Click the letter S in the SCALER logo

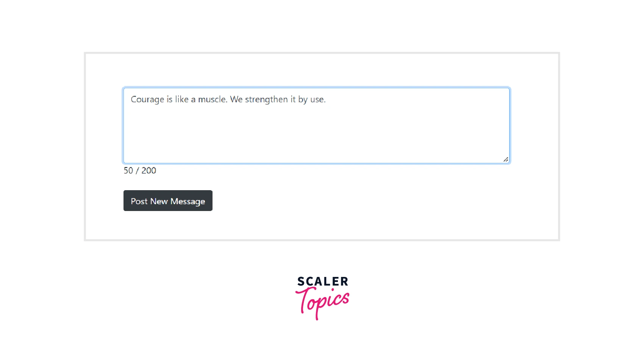click(x=301, y=281)
